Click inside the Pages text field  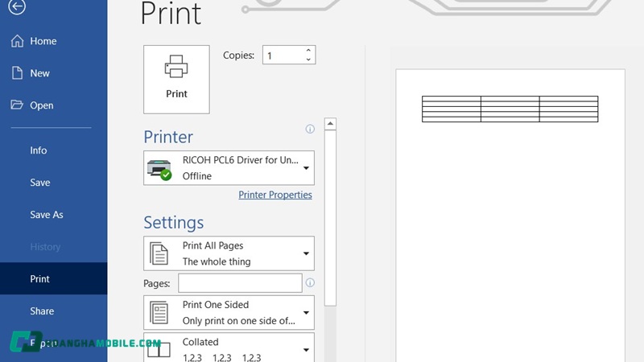point(240,283)
